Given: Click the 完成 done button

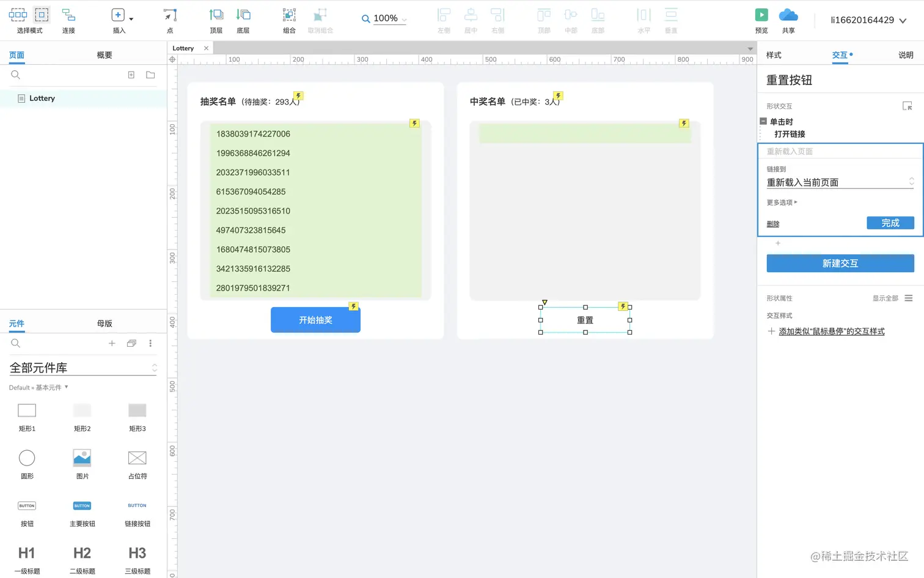Looking at the screenshot, I should coord(890,223).
